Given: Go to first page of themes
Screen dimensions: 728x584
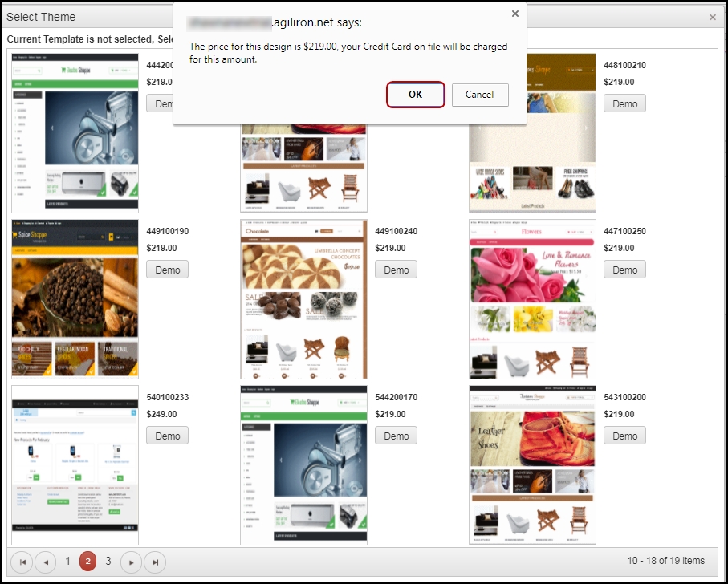Looking at the screenshot, I should (x=22, y=562).
